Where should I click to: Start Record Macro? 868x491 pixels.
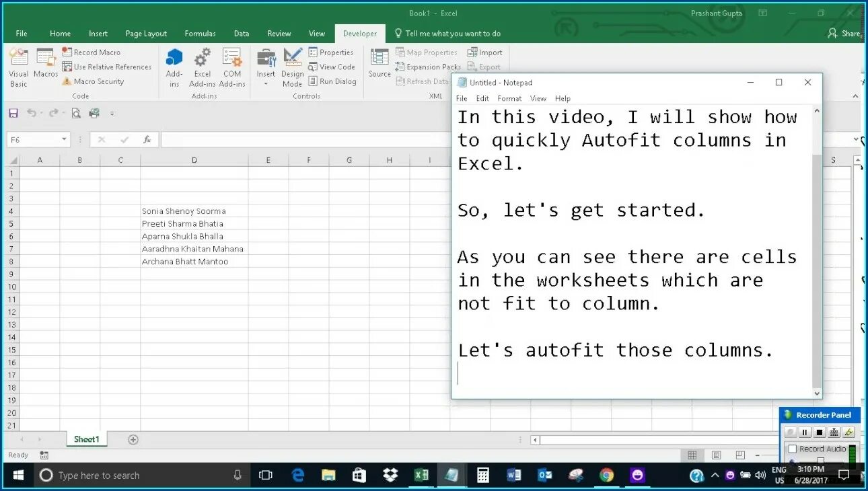click(x=92, y=52)
